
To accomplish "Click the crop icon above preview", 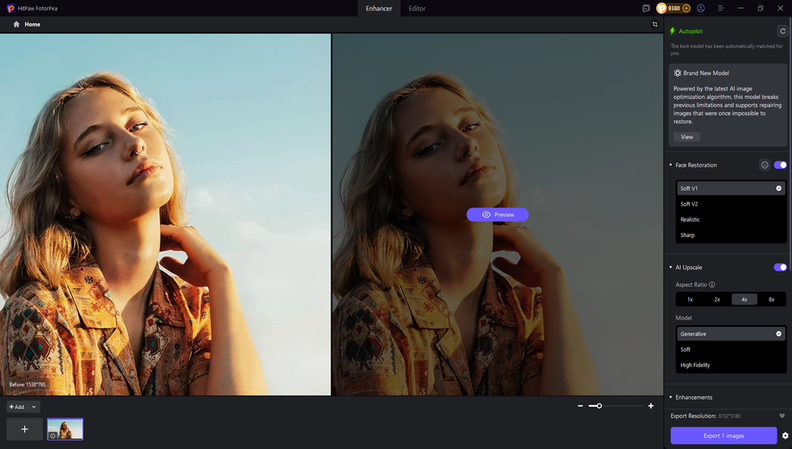I will pyautogui.click(x=655, y=24).
